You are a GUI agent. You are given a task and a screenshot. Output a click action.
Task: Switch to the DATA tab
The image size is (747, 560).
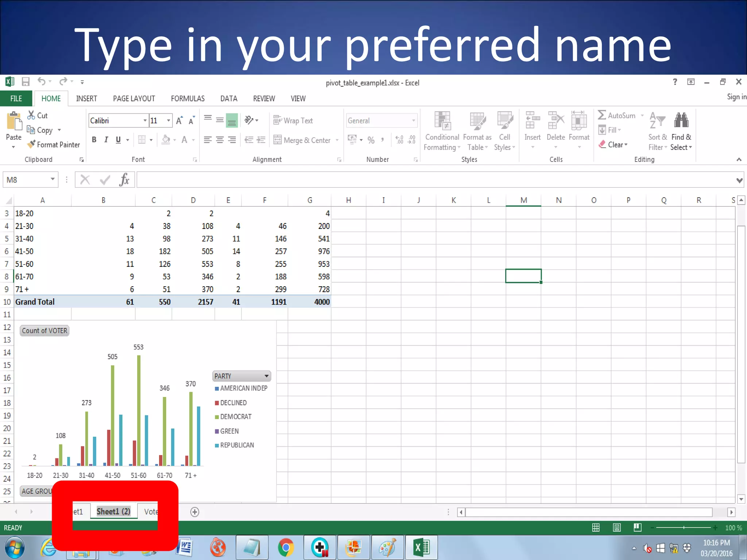tap(229, 98)
